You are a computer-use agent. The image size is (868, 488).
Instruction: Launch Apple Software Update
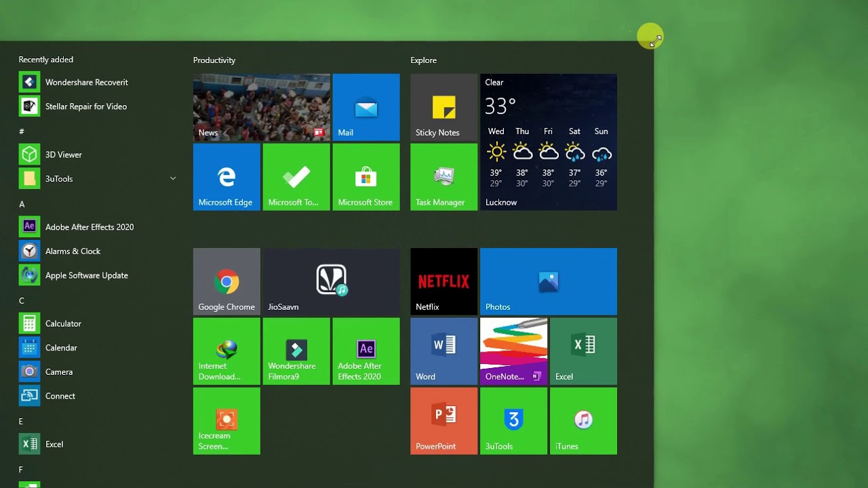pos(98,275)
